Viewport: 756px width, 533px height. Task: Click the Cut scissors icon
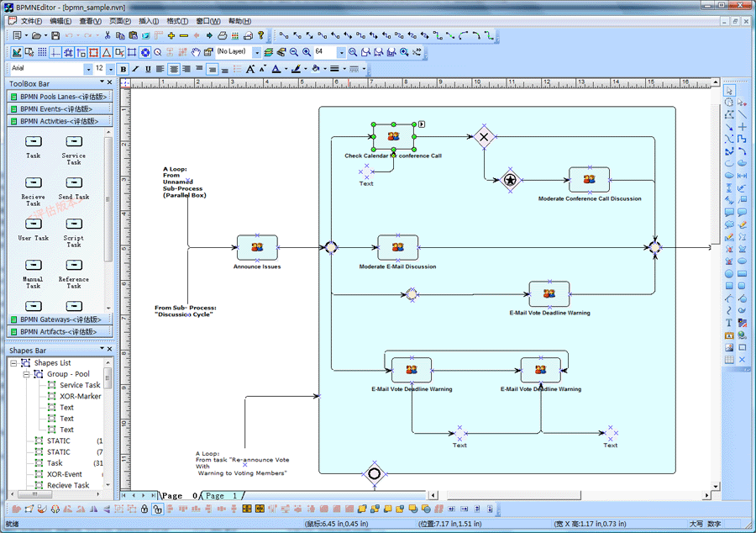(x=108, y=36)
